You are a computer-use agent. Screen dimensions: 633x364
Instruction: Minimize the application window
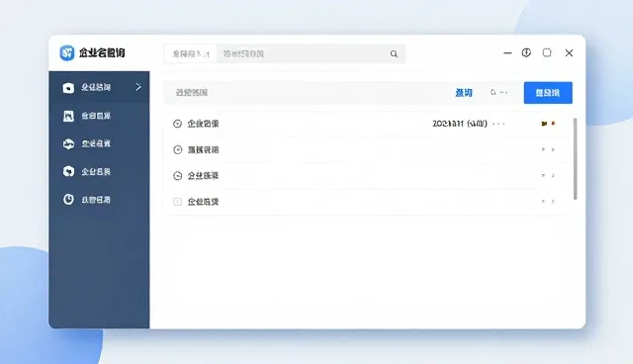[507, 52]
